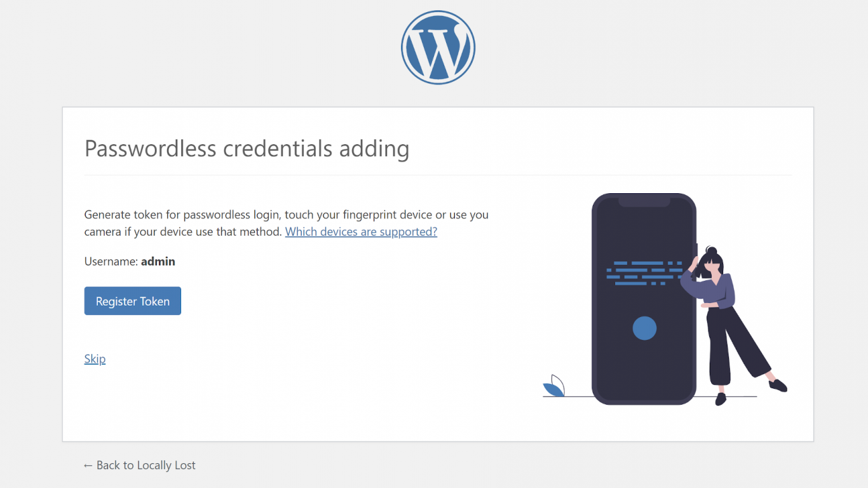Click the left arrow before Back to Locally Lost
The image size is (868, 488).
[88, 465]
